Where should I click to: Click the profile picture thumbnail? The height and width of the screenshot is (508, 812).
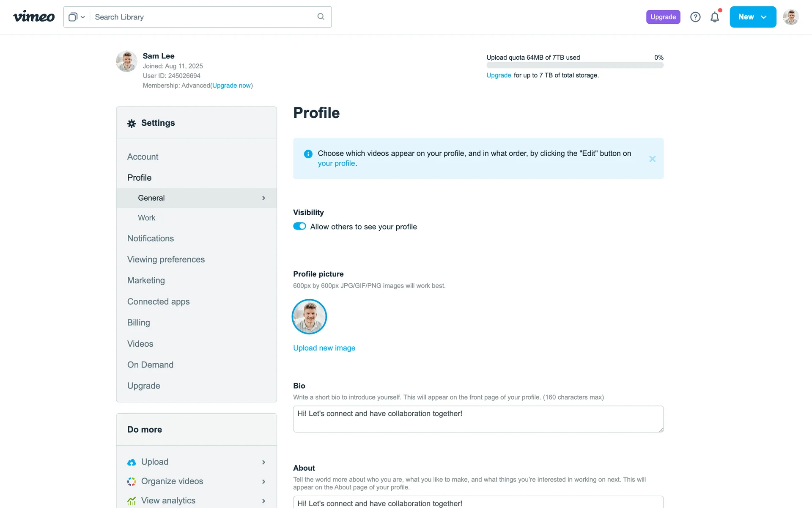click(309, 317)
